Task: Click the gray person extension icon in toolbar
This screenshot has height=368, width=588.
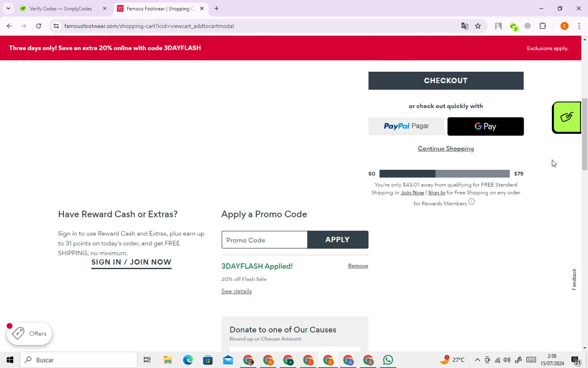Action: point(498,26)
